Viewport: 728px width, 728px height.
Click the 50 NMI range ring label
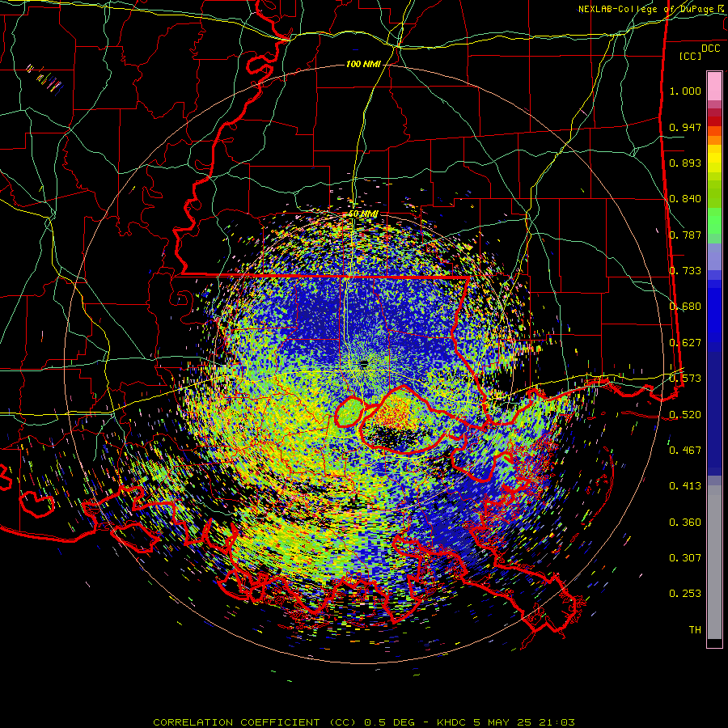coord(363,214)
